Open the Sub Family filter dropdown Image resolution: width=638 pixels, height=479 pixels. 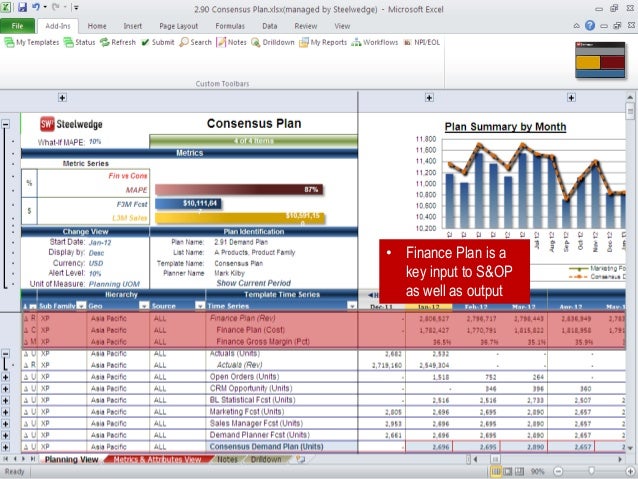tap(81, 306)
